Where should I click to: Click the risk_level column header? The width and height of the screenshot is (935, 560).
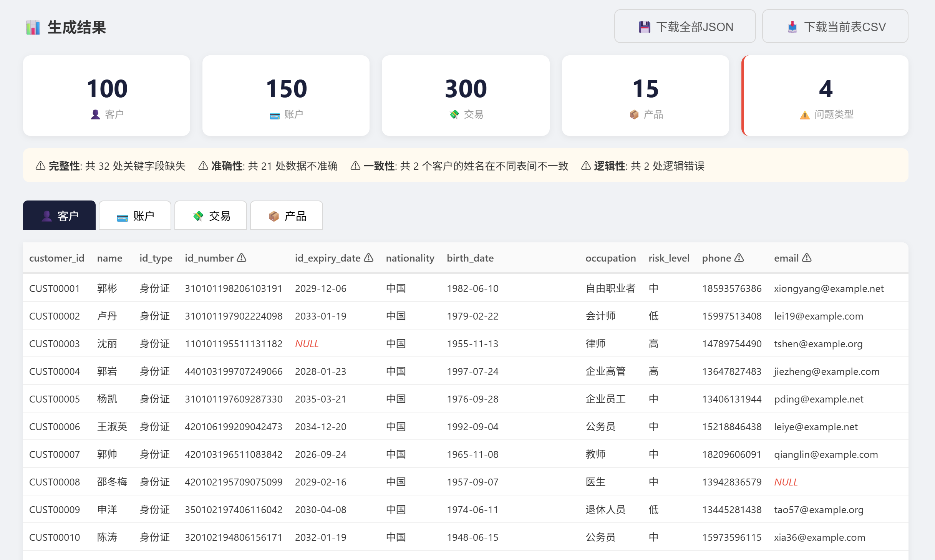(669, 258)
